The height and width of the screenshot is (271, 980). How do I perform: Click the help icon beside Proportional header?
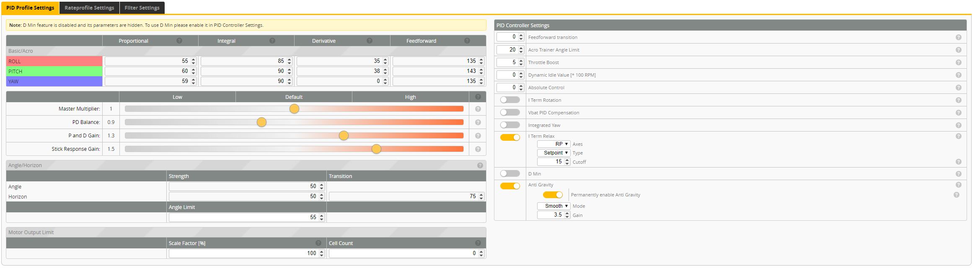point(179,41)
